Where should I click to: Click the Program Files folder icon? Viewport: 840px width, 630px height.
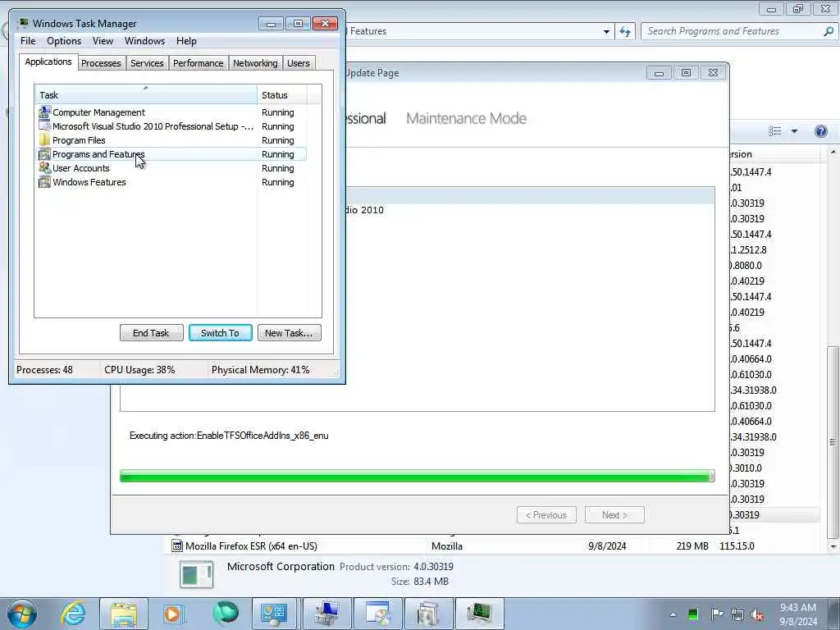(x=44, y=139)
